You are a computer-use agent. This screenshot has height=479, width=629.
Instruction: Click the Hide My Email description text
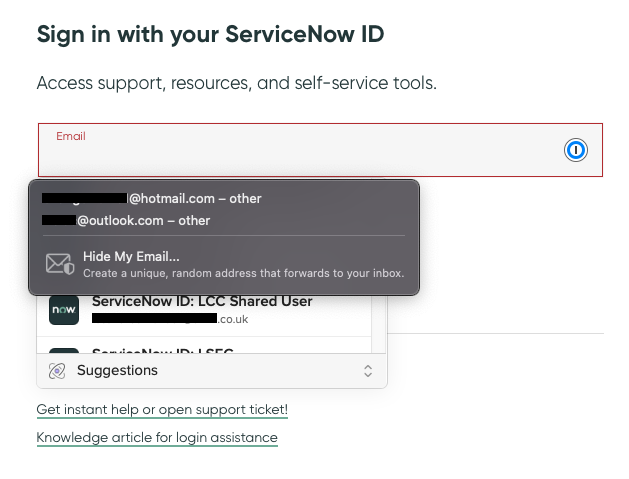[x=243, y=272]
